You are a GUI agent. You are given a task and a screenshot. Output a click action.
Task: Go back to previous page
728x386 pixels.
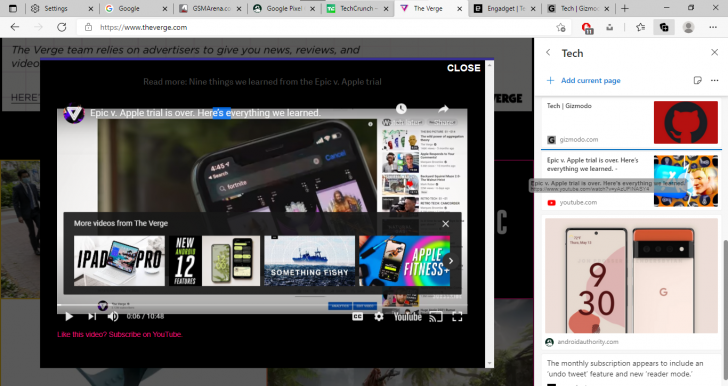tap(15, 27)
